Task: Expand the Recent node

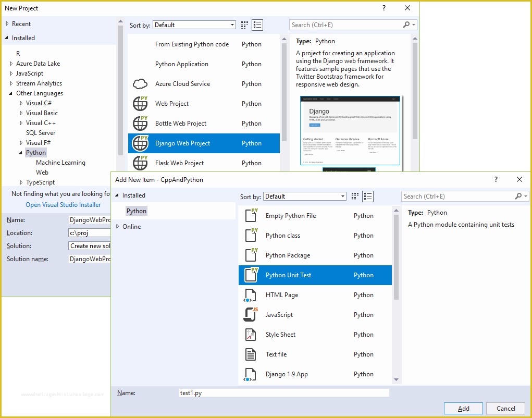Action: 7,24
